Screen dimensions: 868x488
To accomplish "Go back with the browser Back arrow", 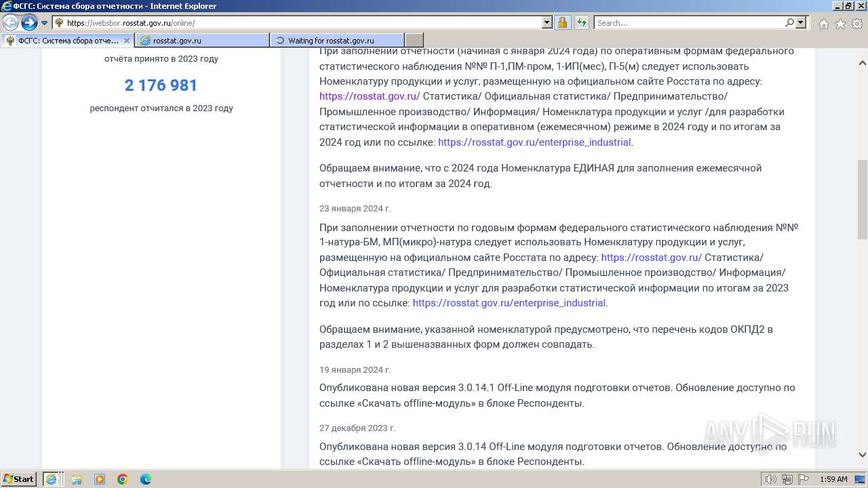I will point(10,23).
